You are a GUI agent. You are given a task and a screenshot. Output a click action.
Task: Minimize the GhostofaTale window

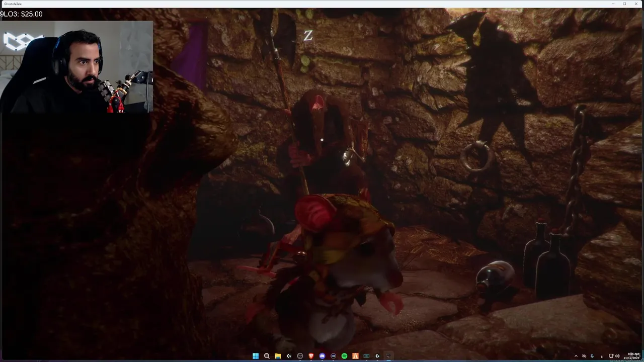pyautogui.click(x=613, y=4)
